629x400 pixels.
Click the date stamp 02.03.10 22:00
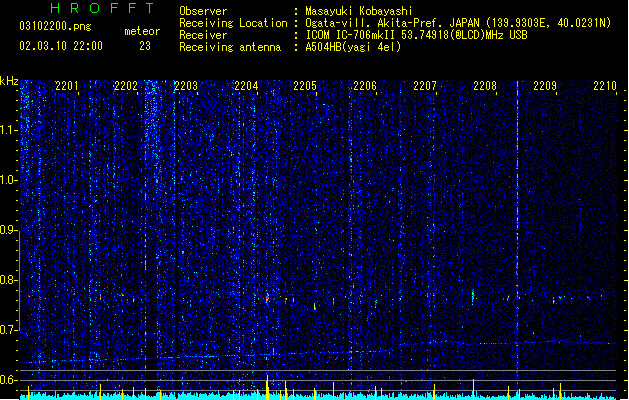pyautogui.click(x=61, y=46)
